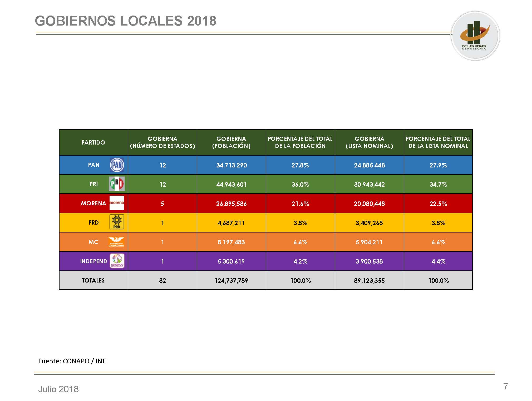Select the Gobierna (Población) header cell
Image resolution: width=532 pixels, height=401 pixels.
tap(231, 142)
